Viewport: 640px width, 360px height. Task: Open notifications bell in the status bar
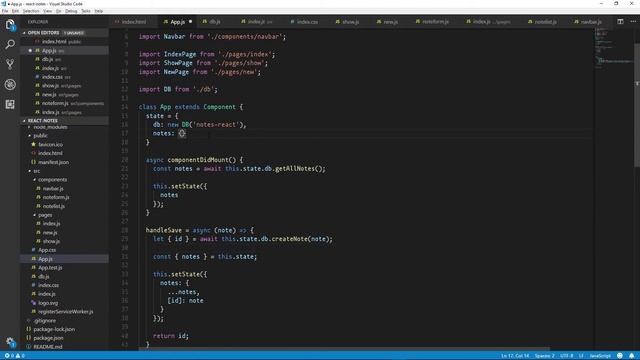(631, 356)
